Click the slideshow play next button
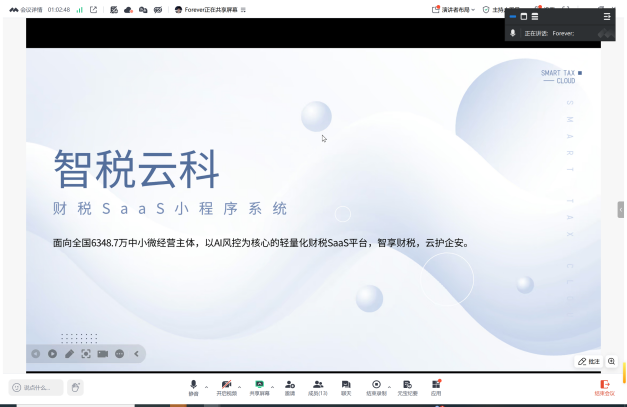This screenshot has width=627, height=407. [52, 354]
